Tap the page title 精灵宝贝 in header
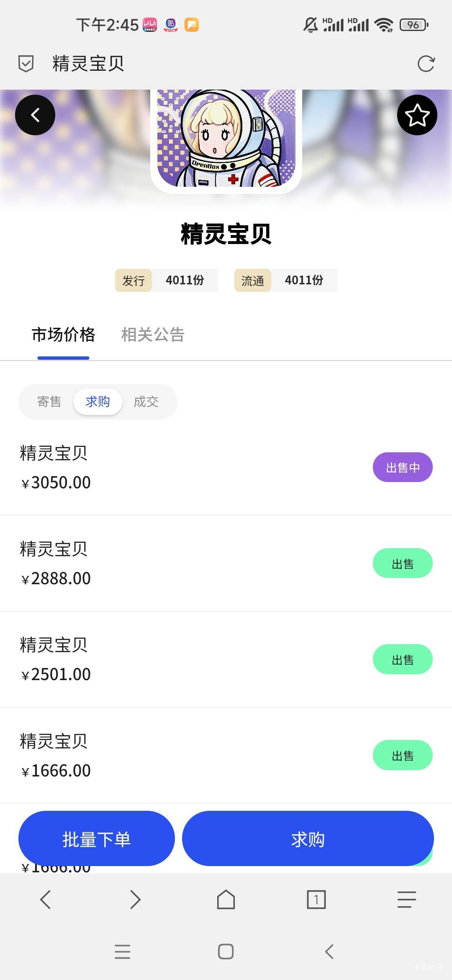452x980 pixels. coord(88,64)
